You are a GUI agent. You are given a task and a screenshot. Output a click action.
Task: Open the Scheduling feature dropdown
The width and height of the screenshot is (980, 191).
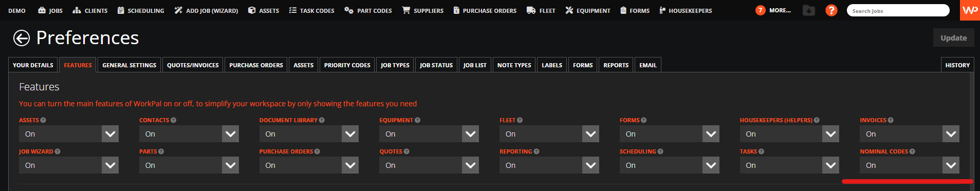click(670, 165)
